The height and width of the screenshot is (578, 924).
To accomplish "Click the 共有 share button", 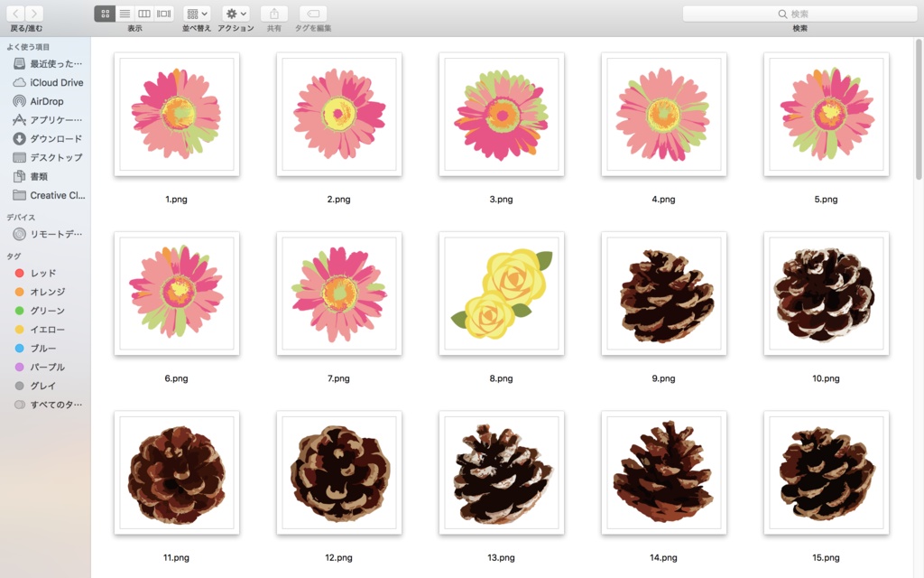I will point(274,14).
